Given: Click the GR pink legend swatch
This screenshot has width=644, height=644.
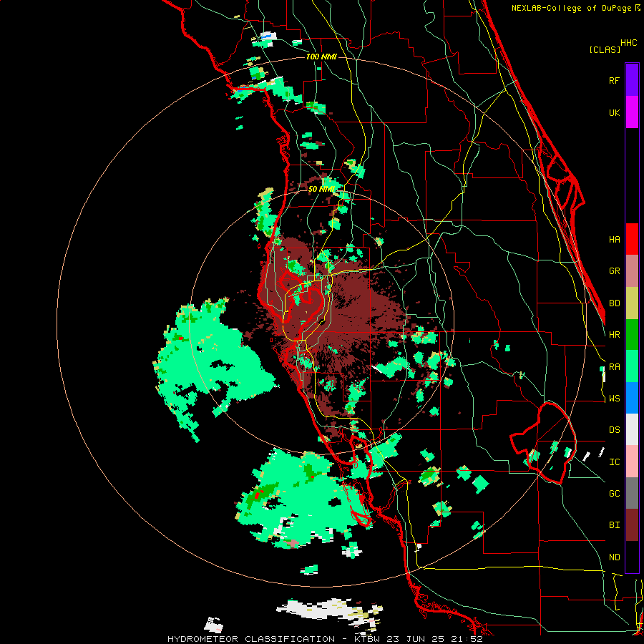Looking at the screenshot, I should point(632,271).
